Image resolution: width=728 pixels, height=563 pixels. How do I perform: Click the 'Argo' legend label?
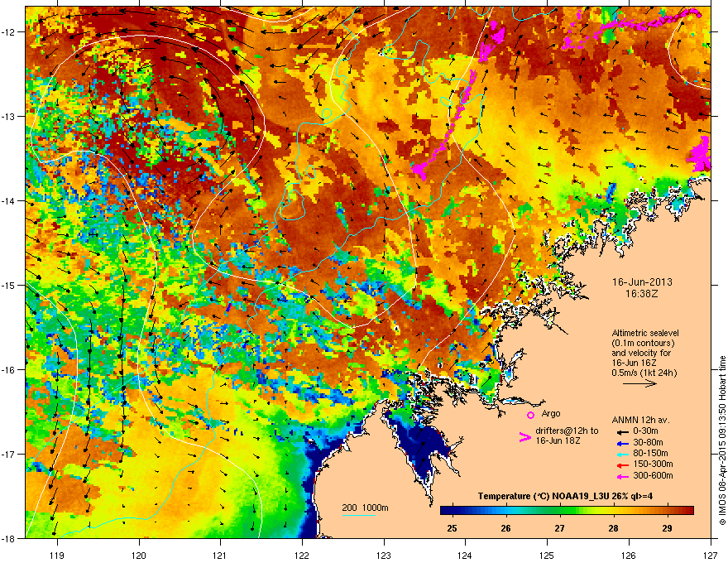(551, 413)
